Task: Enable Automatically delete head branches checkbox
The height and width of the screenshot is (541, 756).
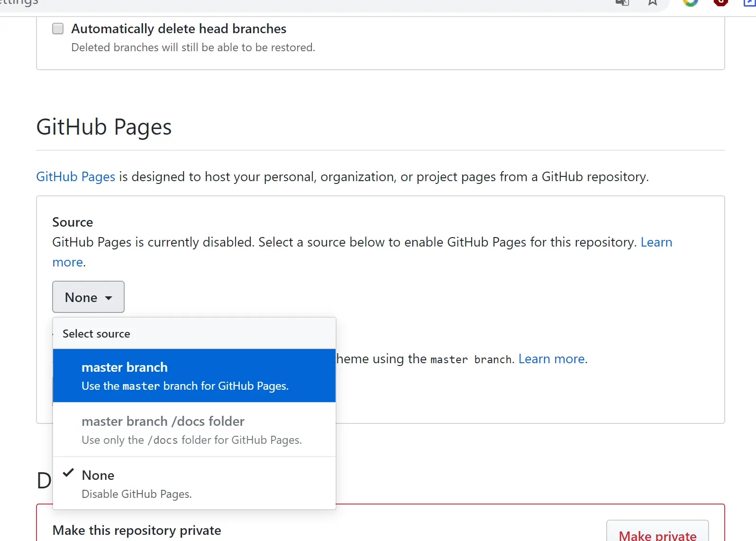Action: coord(58,29)
